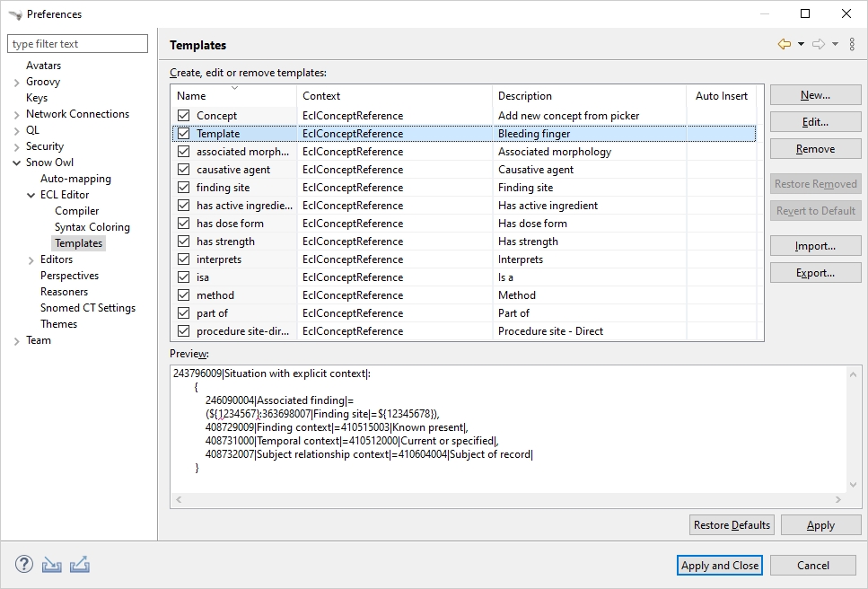Click the forward navigation arrow icon
This screenshot has width=868, height=589.
pos(818,45)
